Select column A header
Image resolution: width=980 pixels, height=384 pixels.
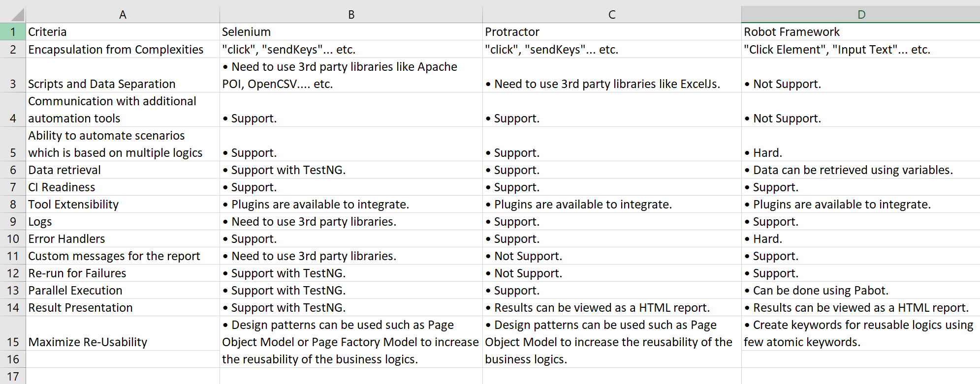coord(123,15)
